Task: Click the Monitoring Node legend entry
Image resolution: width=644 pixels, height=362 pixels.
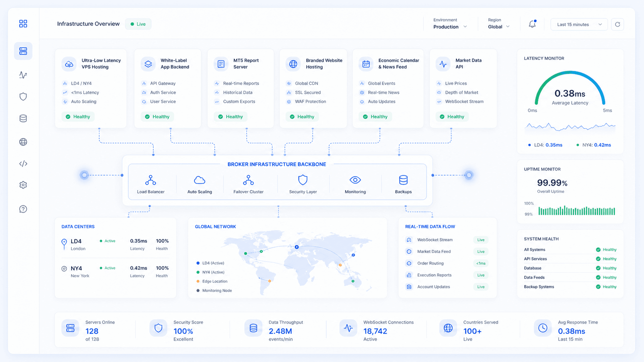Action: (x=214, y=291)
